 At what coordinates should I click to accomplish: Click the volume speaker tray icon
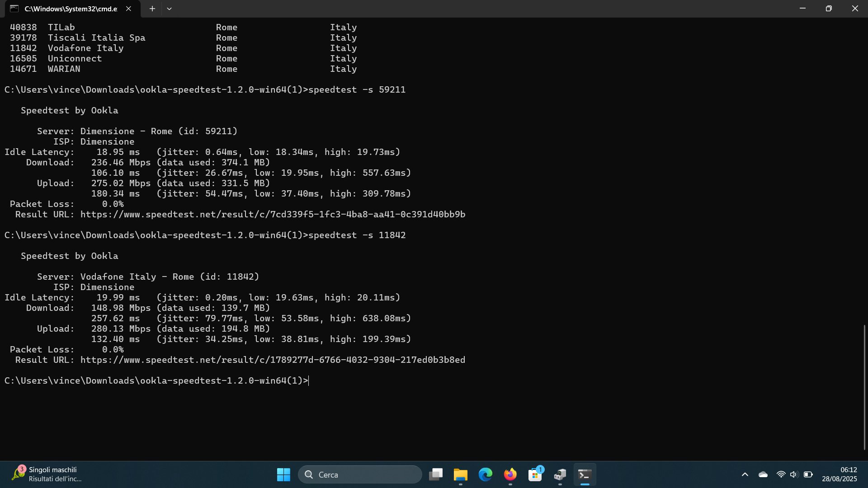794,474
